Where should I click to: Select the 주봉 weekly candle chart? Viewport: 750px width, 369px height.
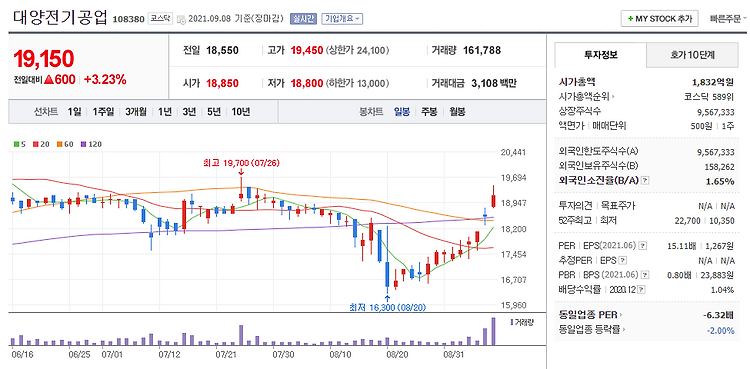click(429, 112)
